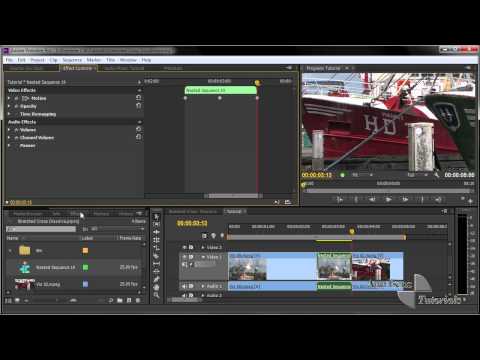Toggle the Opacity effect fx switch
This screenshot has height=360, width=480.
click(16, 106)
